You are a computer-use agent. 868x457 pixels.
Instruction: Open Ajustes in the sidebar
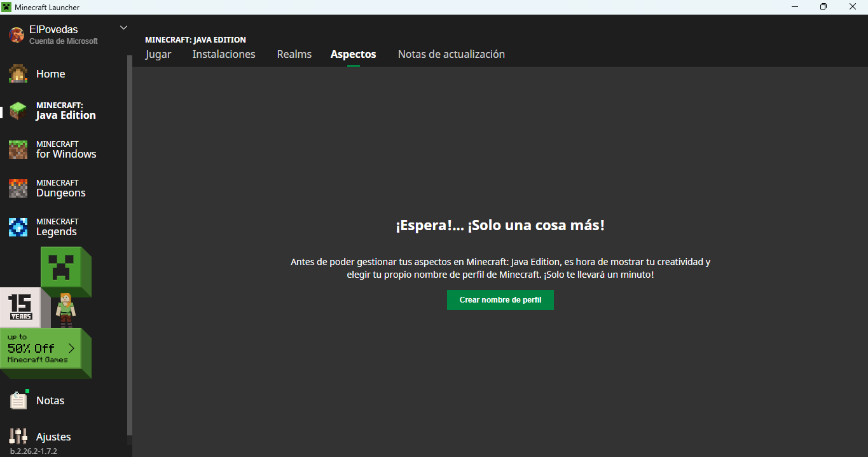(x=53, y=437)
